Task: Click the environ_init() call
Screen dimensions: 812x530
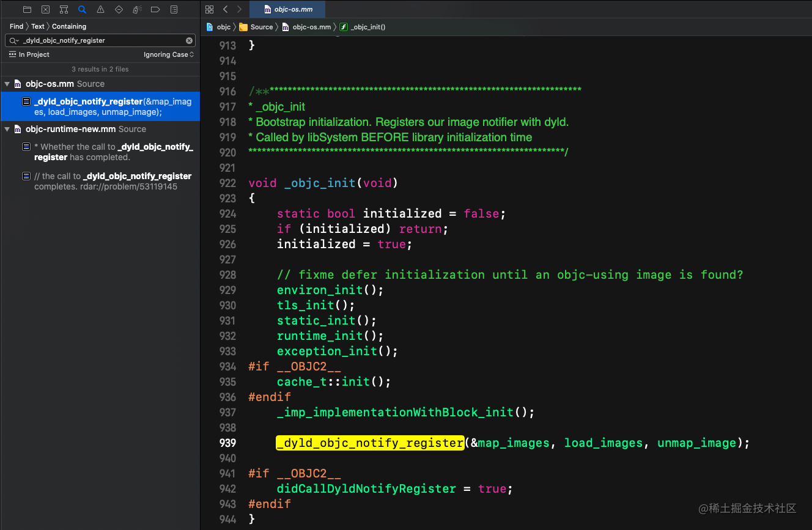Action: 330,290
